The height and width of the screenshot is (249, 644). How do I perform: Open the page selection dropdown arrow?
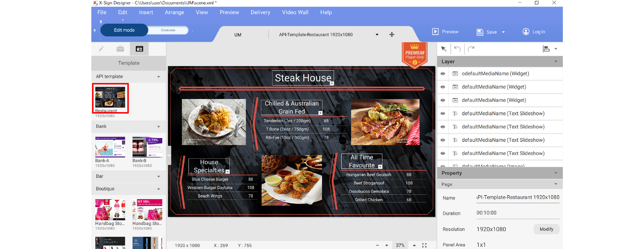377,35
